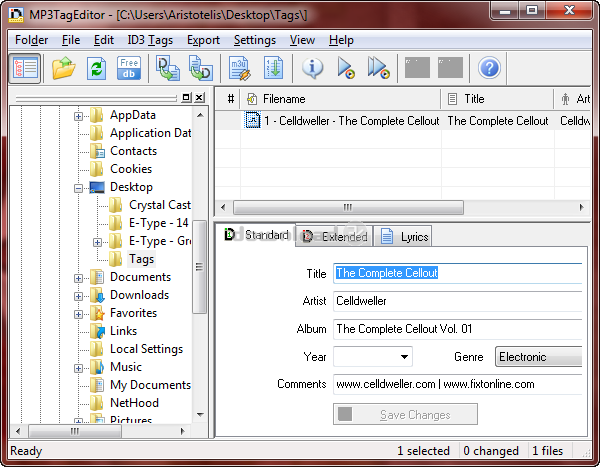Open a folder using the toolbar folder icon
Viewport: 600px width, 467px height.
click(x=64, y=68)
